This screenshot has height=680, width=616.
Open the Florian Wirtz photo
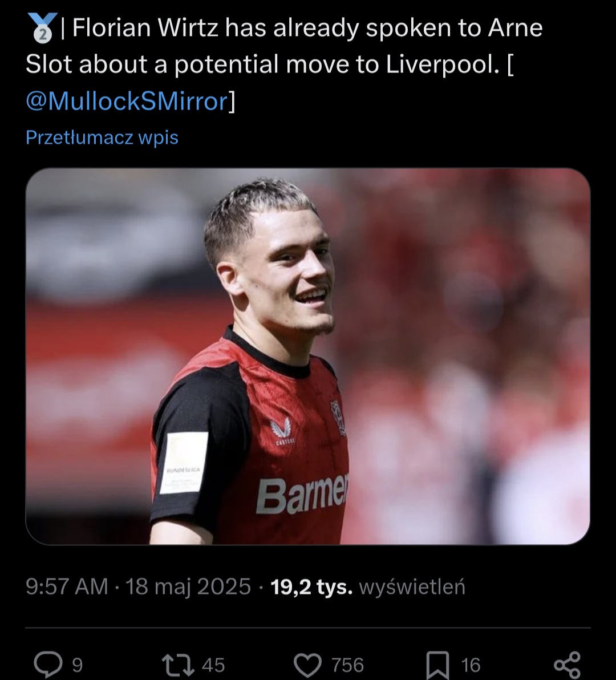coord(308,357)
